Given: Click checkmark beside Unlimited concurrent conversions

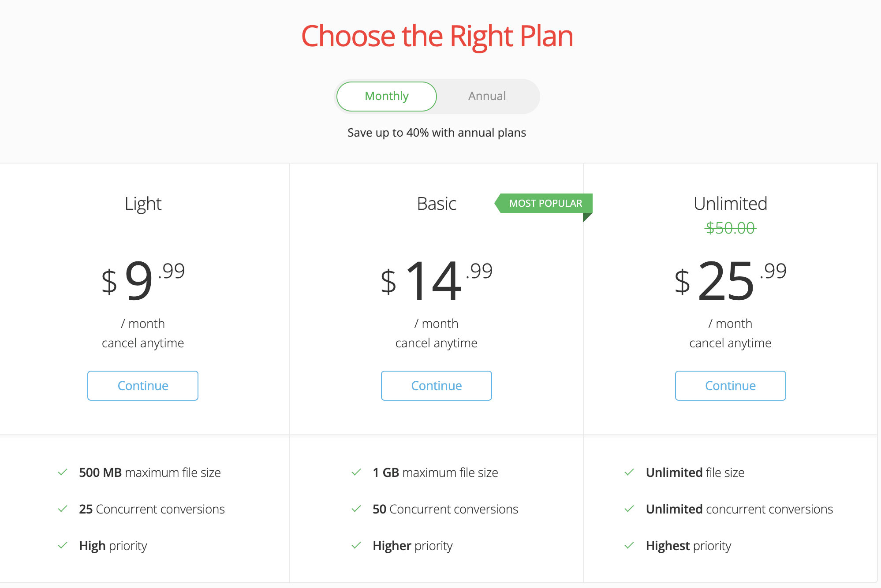Looking at the screenshot, I should (x=629, y=509).
